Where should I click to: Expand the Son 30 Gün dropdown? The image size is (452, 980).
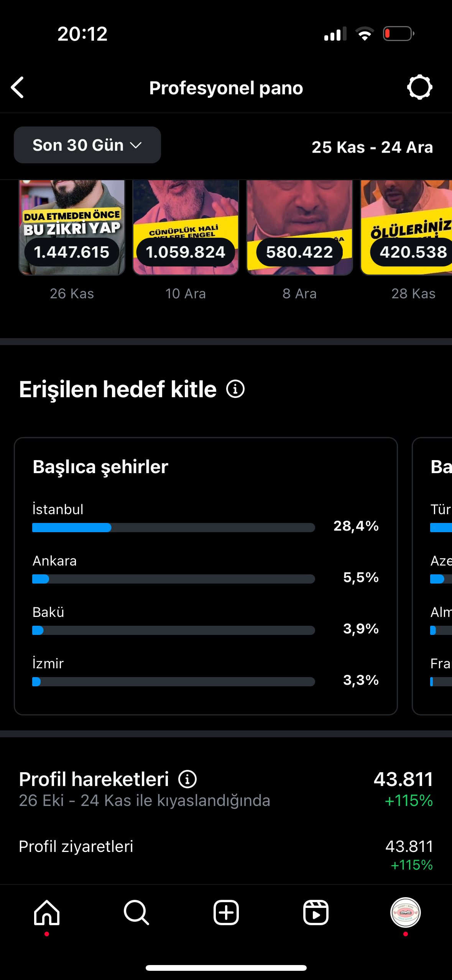coord(87,145)
